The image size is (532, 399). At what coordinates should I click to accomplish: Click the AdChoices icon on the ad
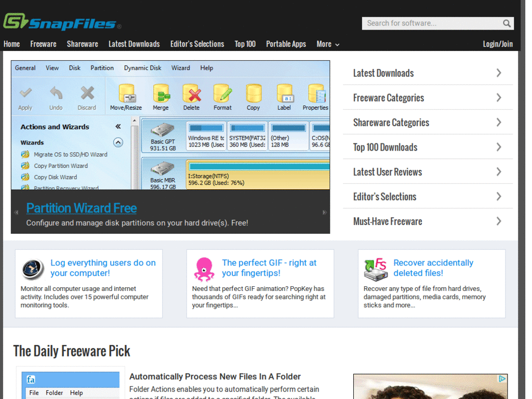pos(502,379)
